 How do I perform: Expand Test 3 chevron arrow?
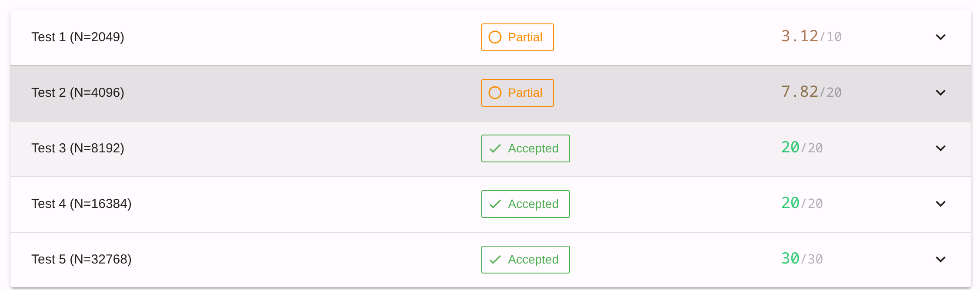pos(940,148)
